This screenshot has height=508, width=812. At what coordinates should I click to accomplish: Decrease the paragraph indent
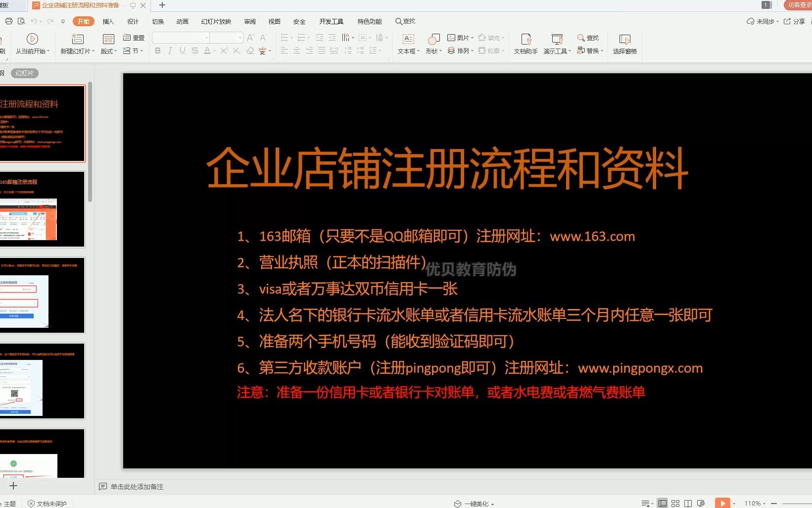(320, 38)
